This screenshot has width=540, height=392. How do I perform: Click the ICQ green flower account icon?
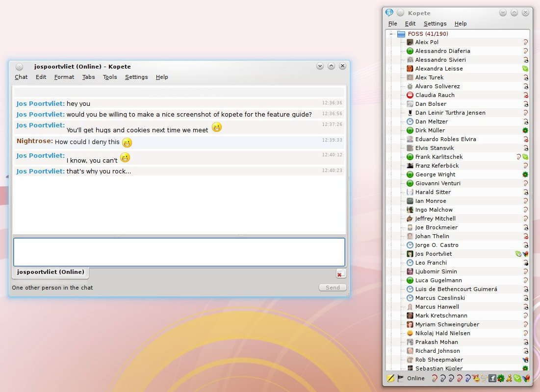[x=501, y=378]
